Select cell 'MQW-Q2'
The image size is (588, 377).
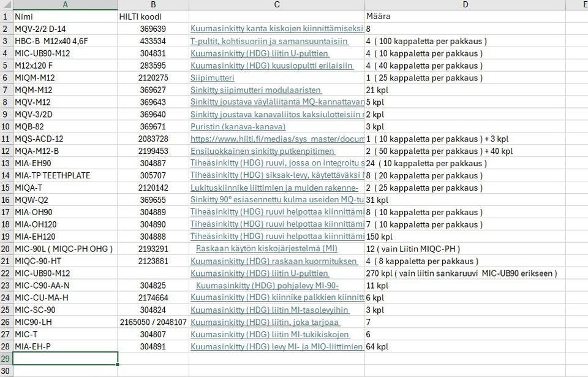[66, 200]
